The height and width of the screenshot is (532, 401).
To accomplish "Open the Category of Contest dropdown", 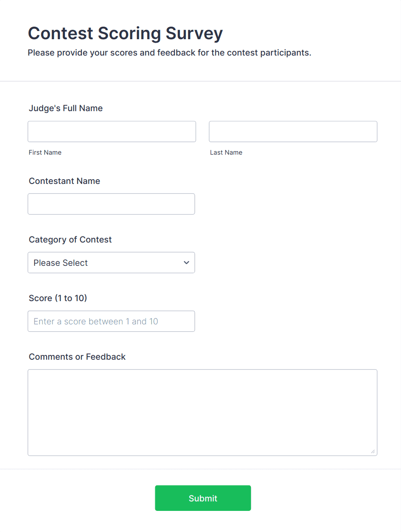I will pyautogui.click(x=111, y=262).
